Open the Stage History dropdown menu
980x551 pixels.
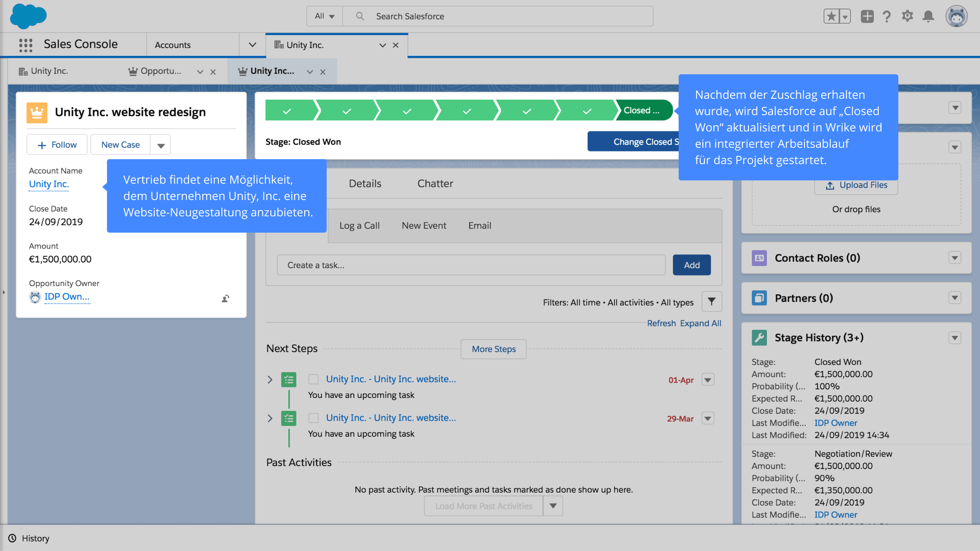pos(955,338)
